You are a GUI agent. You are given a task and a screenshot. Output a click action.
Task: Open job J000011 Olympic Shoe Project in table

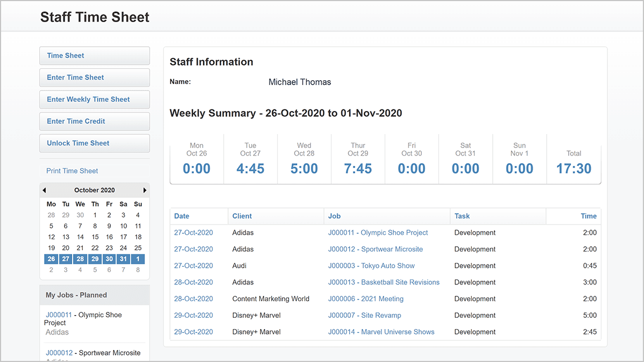378,233
